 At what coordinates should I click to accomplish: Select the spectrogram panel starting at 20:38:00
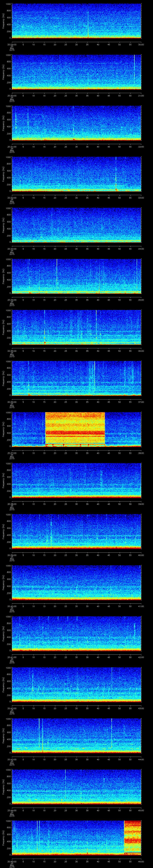pos(77,481)
